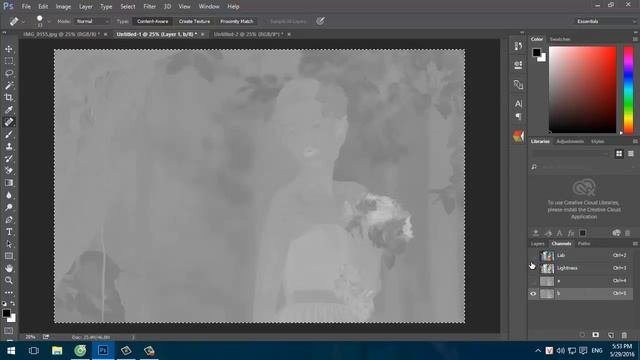Open the Paragraph panel icon
Image resolution: width=640 pixels, height=360 pixels.
tap(518, 117)
